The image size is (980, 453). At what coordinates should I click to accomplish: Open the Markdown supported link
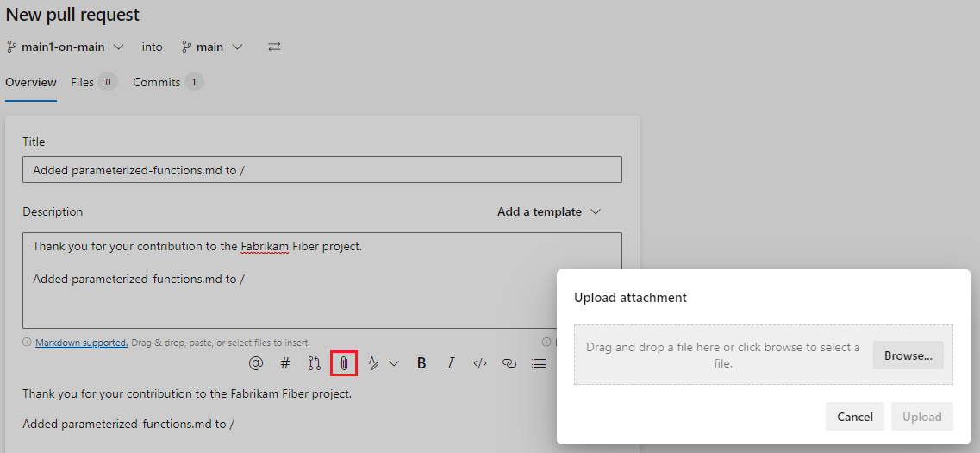(81, 343)
